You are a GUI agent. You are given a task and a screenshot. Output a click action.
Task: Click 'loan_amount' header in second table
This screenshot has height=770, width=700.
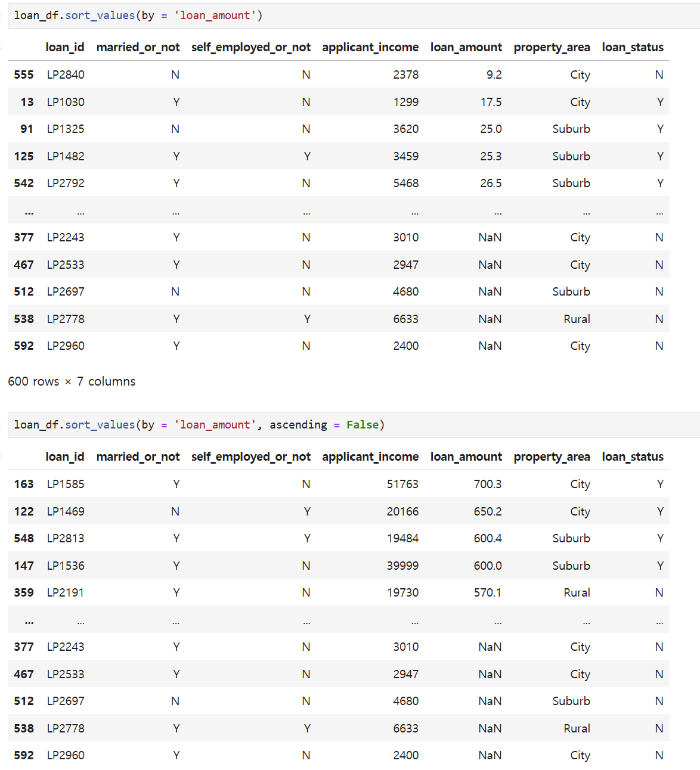tap(466, 457)
